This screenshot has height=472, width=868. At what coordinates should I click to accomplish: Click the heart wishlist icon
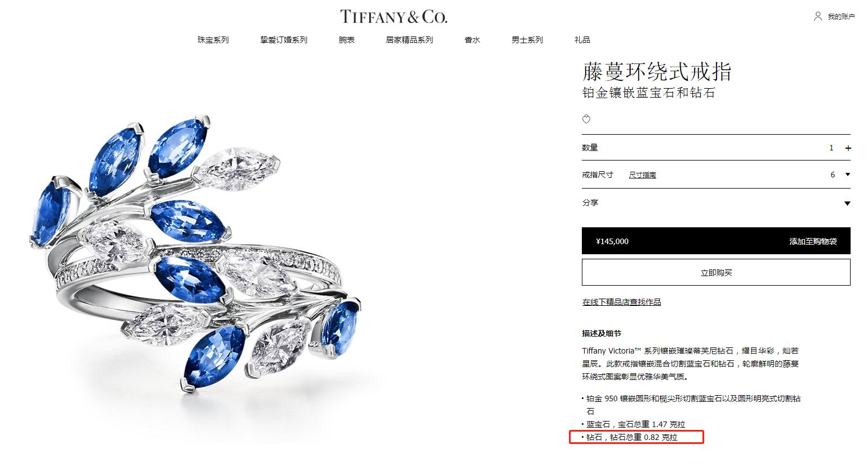tap(586, 119)
